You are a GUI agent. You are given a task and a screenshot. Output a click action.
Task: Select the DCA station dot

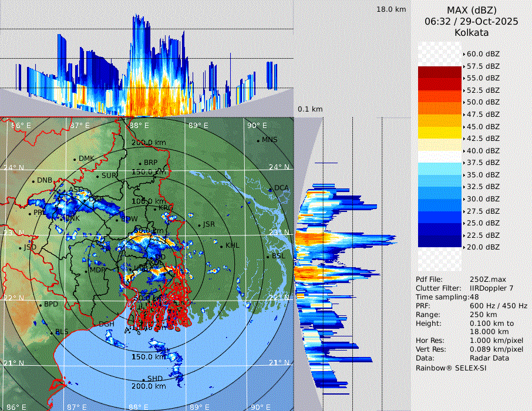coord(271,188)
